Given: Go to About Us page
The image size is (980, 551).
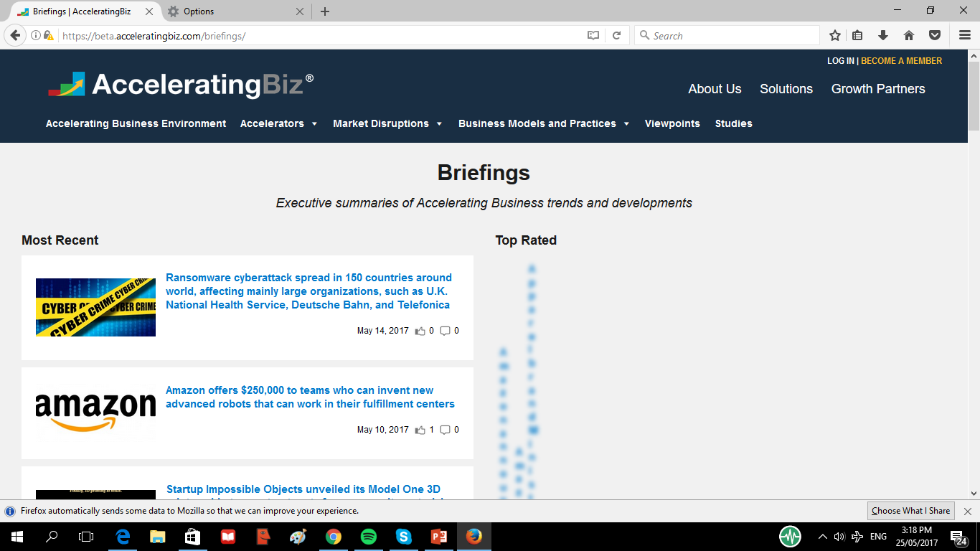Looking at the screenshot, I should (715, 89).
